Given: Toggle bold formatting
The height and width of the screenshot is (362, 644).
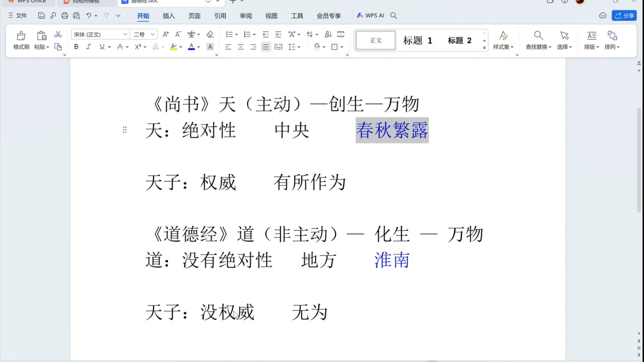Looking at the screenshot, I should pyautogui.click(x=76, y=47).
